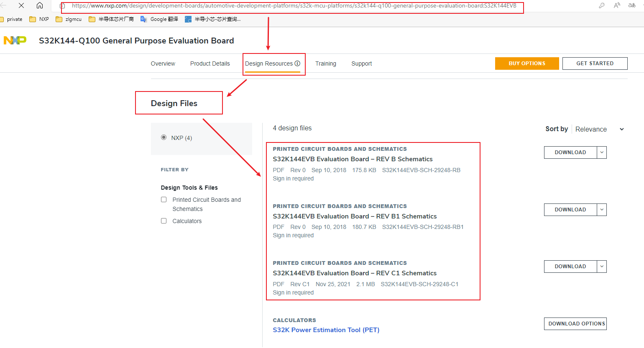Click 'Sign in required' under REV C1 Schematics
Viewport: 644px width, 348px height.
(x=293, y=292)
